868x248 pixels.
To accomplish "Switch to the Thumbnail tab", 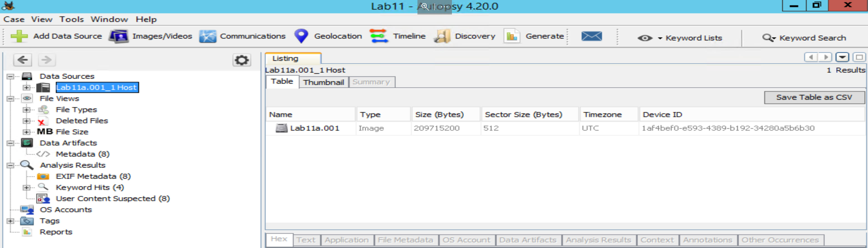I will [323, 82].
